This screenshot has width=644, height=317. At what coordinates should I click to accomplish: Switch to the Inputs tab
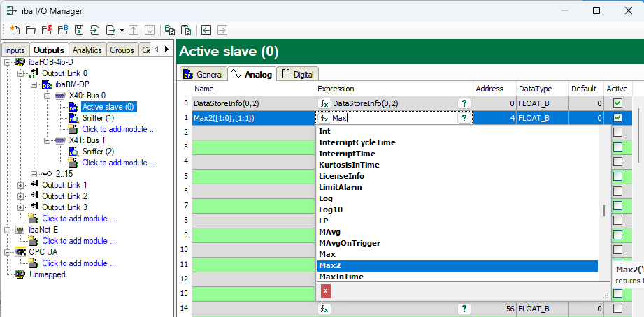15,50
